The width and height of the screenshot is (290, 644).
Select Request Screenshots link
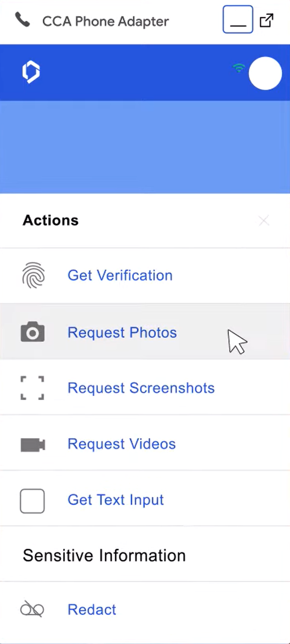(x=141, y=388)
